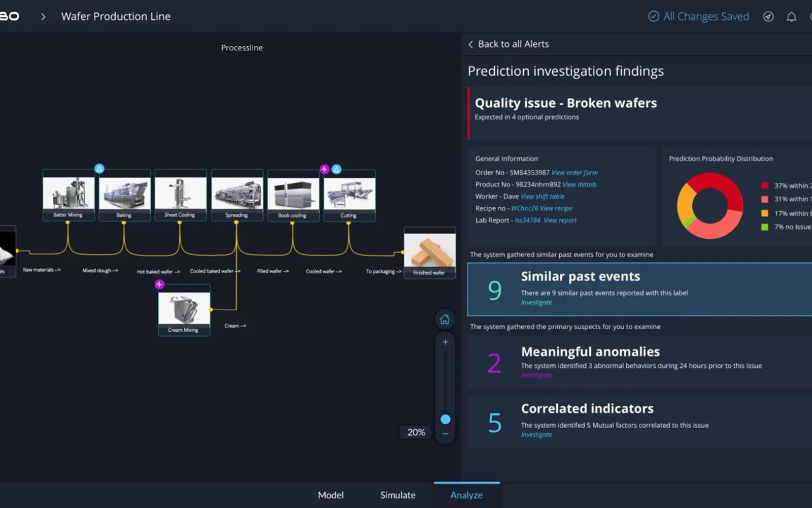Select the Sheet Cooling machine node
Screen dimensions: 812x508
tap(181, 195)
